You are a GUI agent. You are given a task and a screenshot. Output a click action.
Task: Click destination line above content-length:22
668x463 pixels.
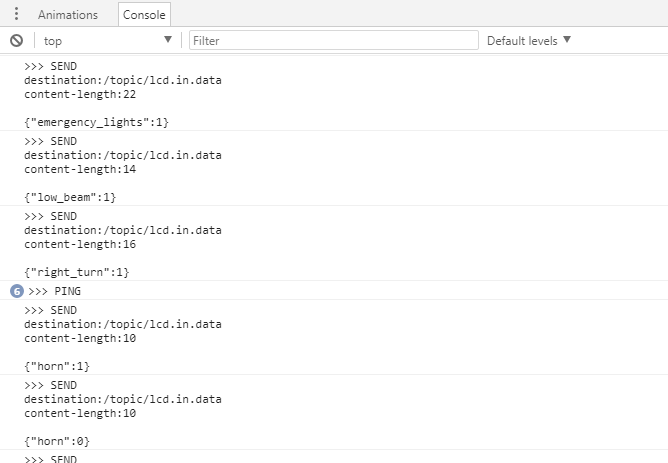click(x=123, y=80)
